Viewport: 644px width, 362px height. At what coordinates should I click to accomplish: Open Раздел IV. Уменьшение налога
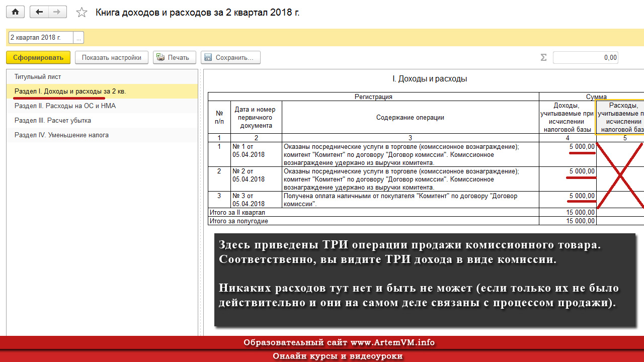[102, 135]
